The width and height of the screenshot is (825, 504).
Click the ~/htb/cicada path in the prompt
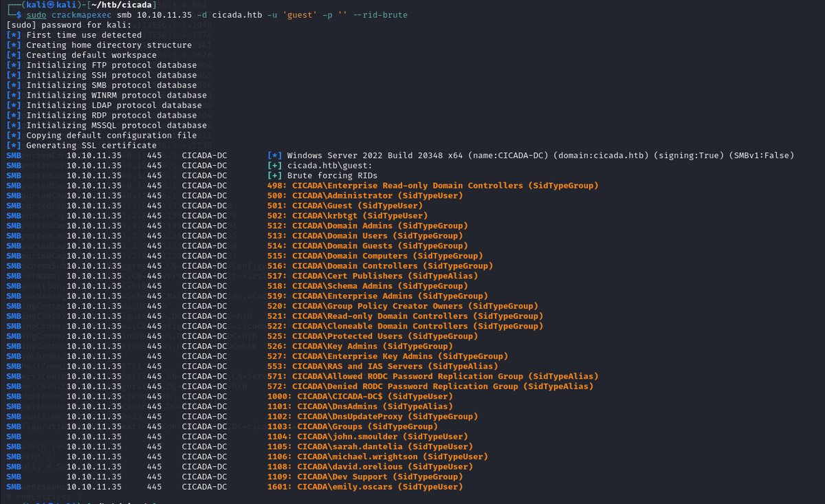[x=112, y=5]
